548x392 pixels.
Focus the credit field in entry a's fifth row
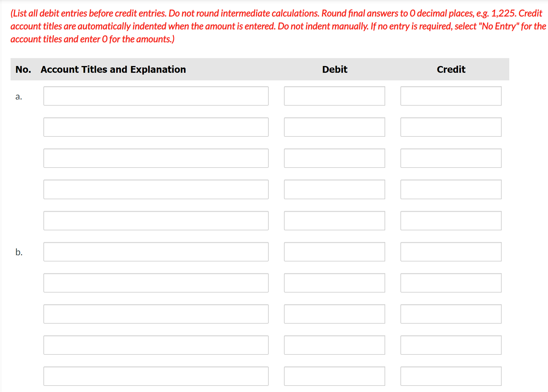point(451,221)
